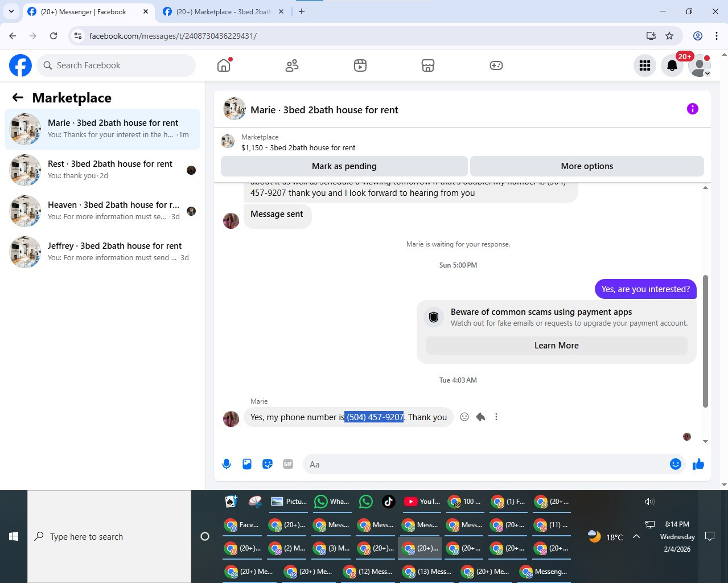Switch to the Messenger | Facebook browser tab
Image resolution: width=728 pixels, height=583 pixels.
pos(83,11)
